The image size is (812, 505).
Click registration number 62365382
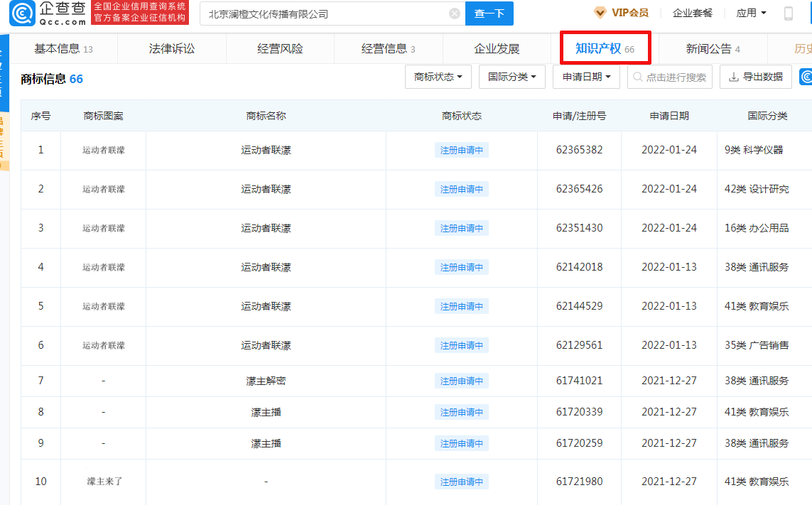[x=580, y=150]
